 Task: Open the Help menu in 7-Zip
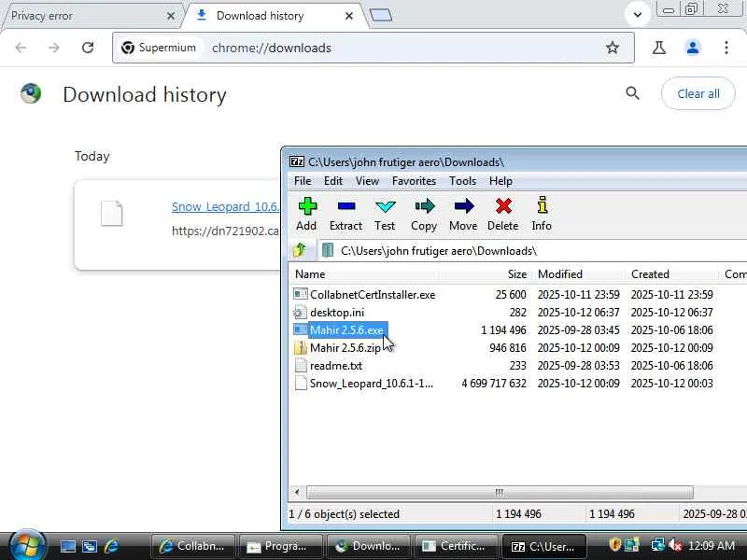500,181
